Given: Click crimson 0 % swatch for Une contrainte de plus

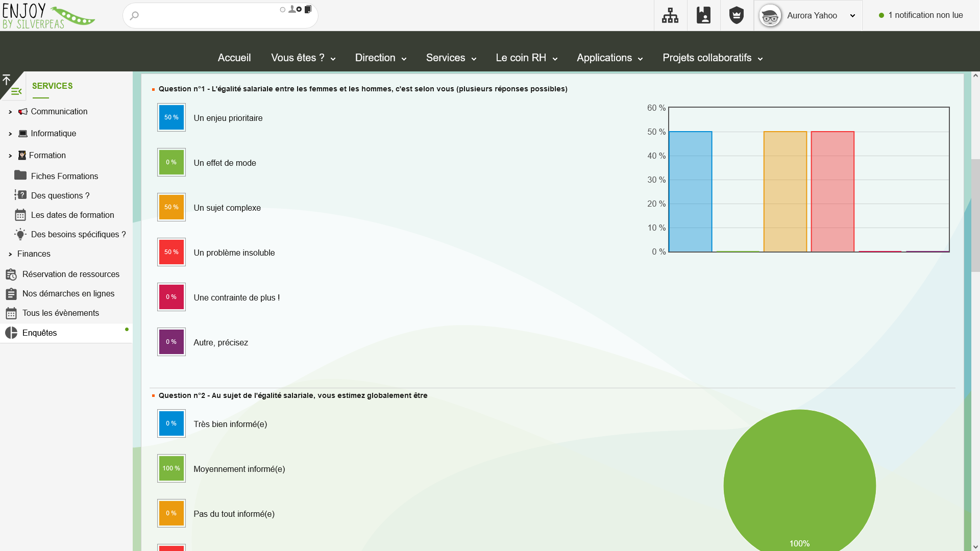Looking at the screenshot, I should click(171, 297).
